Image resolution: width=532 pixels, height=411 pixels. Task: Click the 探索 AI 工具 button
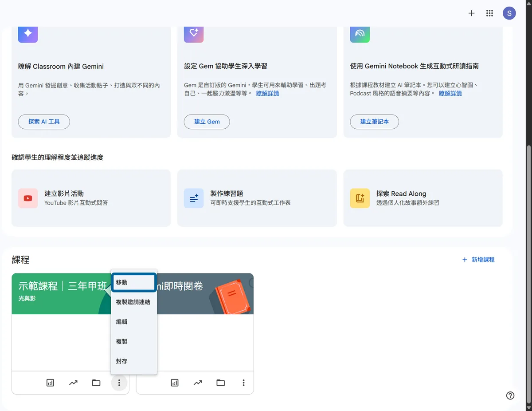tap(44, 122)
